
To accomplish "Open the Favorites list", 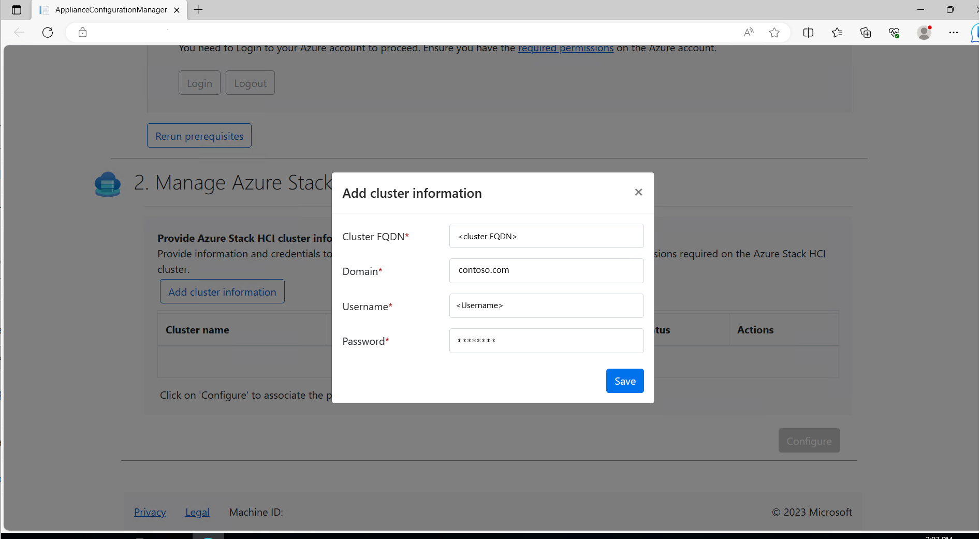I will point(837,33).
